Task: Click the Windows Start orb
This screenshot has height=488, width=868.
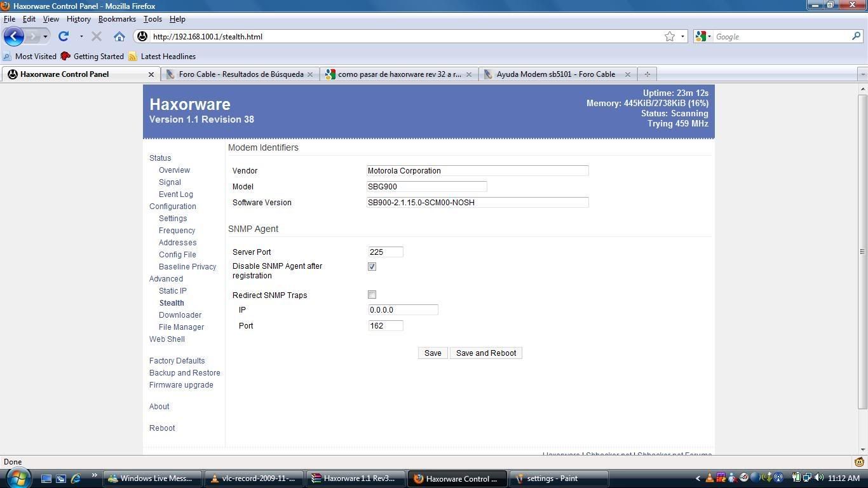Action: click(17, 478)
